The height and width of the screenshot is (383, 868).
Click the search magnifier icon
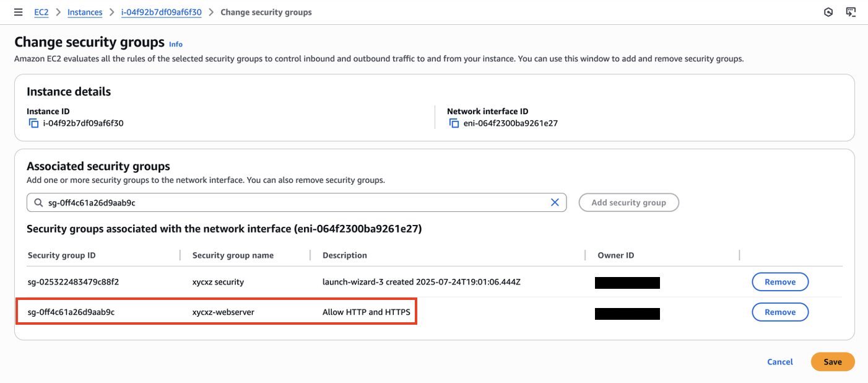pyautogui.click(x=39, y=203)
